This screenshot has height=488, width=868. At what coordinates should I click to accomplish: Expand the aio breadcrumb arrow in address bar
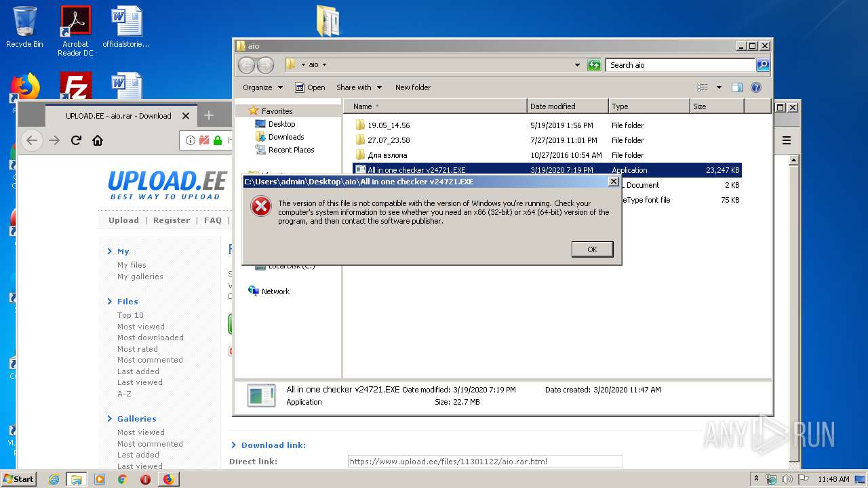point(324,65)
